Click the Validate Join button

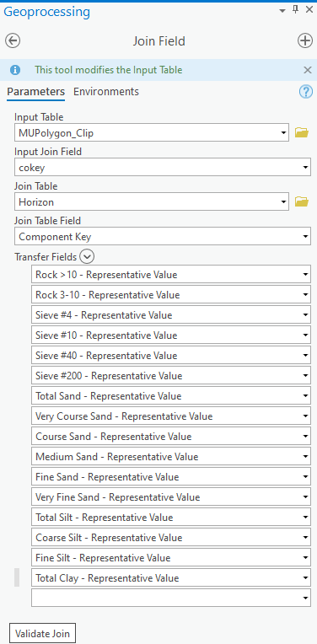click(x=42, y=633)
